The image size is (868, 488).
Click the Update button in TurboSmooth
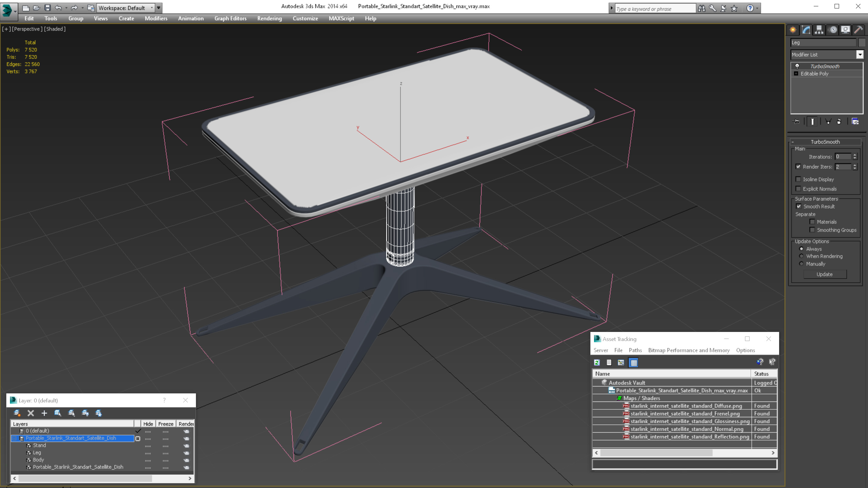coord(825,274)
